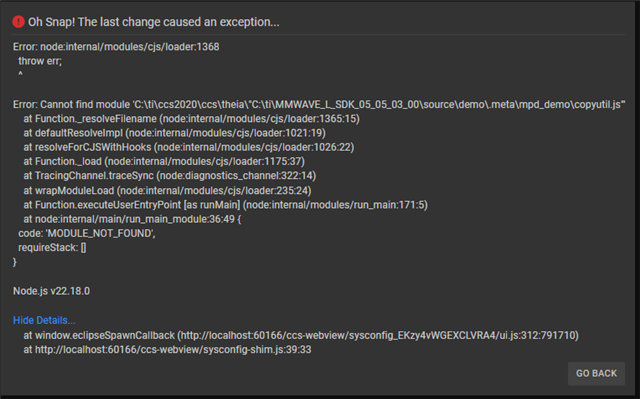Collapse the stack trace via Hide Details

pyautogui.click(x=44, y=320)
